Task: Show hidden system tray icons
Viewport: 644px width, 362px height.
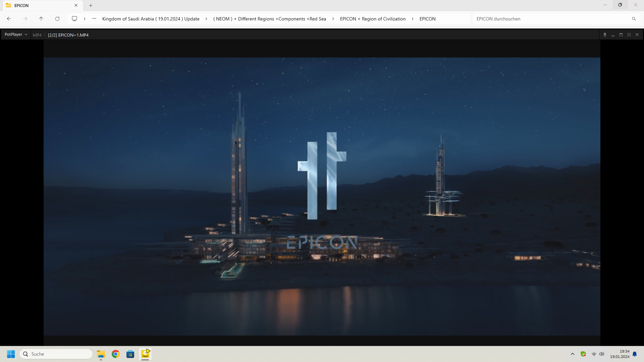Action: [x=573, y=354]
